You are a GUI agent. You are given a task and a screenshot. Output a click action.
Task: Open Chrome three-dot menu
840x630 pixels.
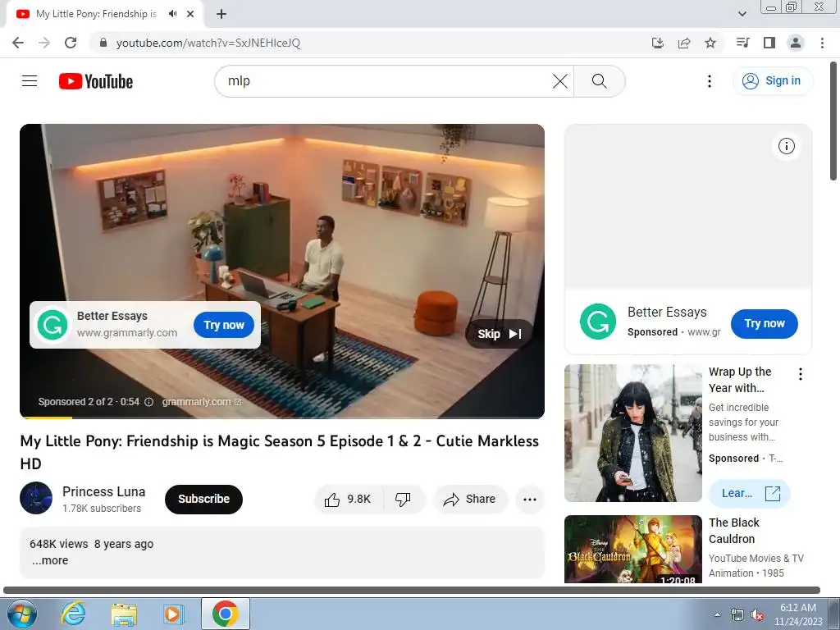tap(822, 43)
